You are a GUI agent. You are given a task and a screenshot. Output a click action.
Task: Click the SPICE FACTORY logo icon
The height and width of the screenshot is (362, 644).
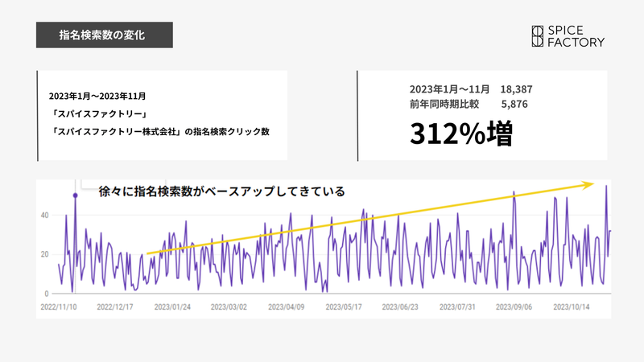[x=538, y=36]
